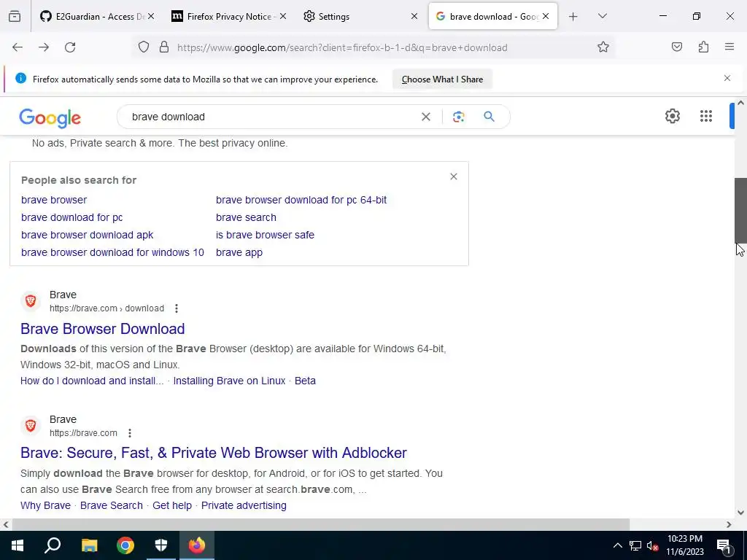Bookmark this page with the star icon
The image size is (747, 560).
603,47
